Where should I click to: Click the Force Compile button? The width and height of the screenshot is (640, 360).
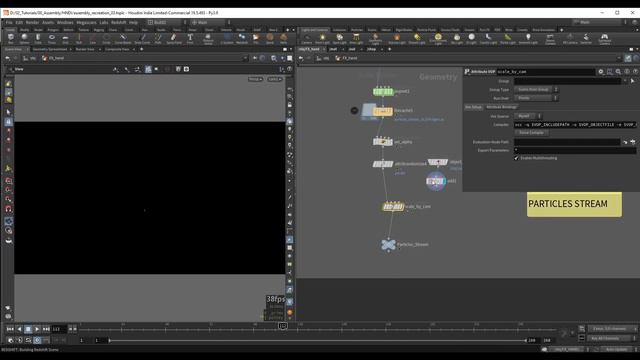[x=531, y=133]
